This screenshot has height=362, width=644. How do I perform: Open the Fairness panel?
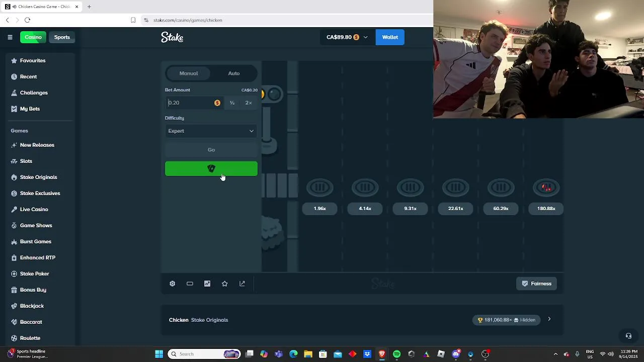pyautogui.click(x=536, y=284)
